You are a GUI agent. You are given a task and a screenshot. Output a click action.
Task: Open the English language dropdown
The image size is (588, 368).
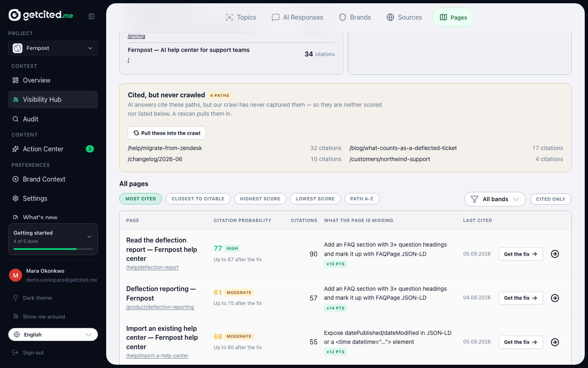point(53,334)
